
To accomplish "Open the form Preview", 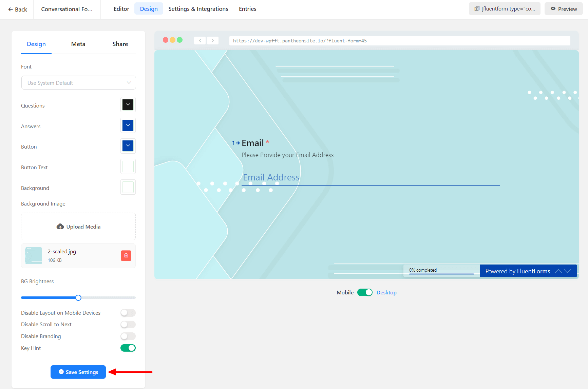I will (x=564, y=9).
